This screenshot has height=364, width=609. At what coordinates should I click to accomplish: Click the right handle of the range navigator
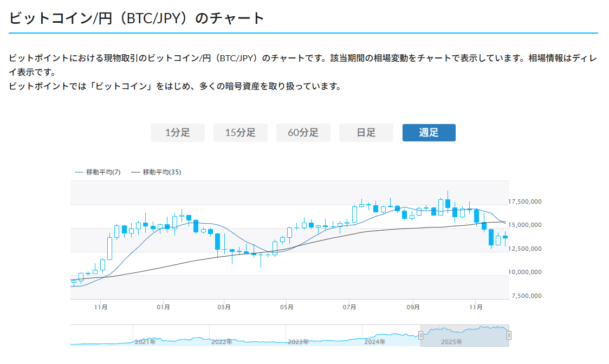tap(509, 335)
